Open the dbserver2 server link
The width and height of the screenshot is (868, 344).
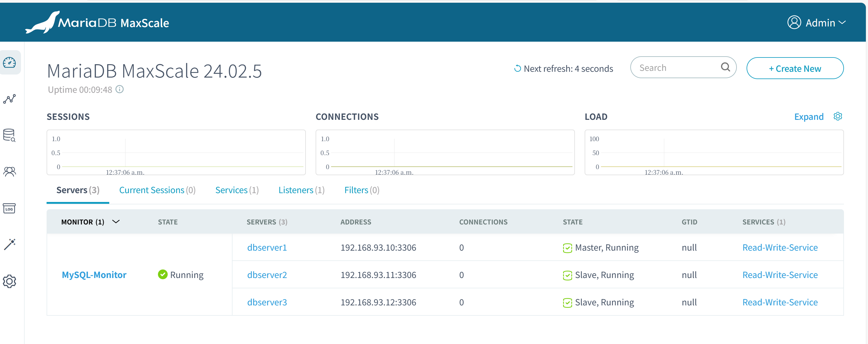tap(267, 275)
